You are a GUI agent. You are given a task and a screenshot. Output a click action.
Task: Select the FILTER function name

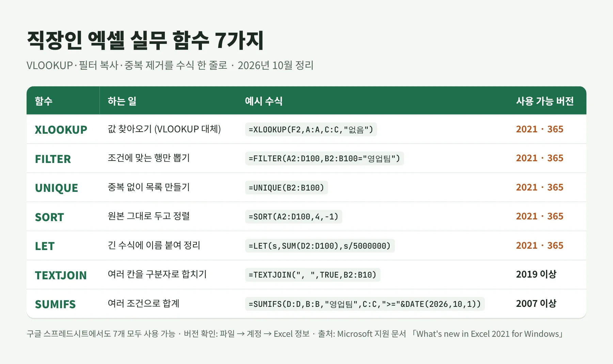click(53, 159)
